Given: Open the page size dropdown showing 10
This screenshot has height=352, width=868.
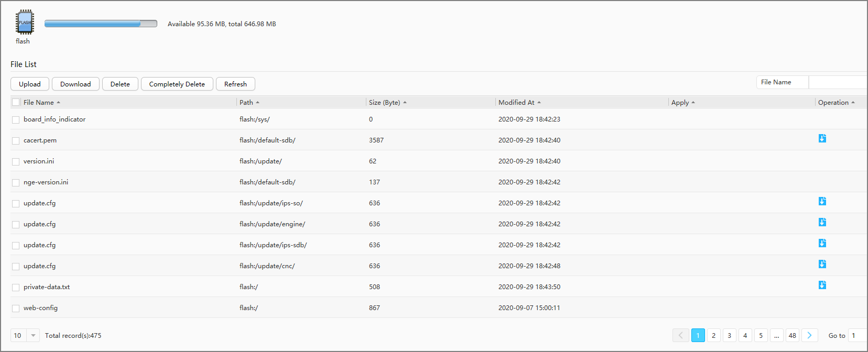Looking at the screenshot, I should pos(25,335).
